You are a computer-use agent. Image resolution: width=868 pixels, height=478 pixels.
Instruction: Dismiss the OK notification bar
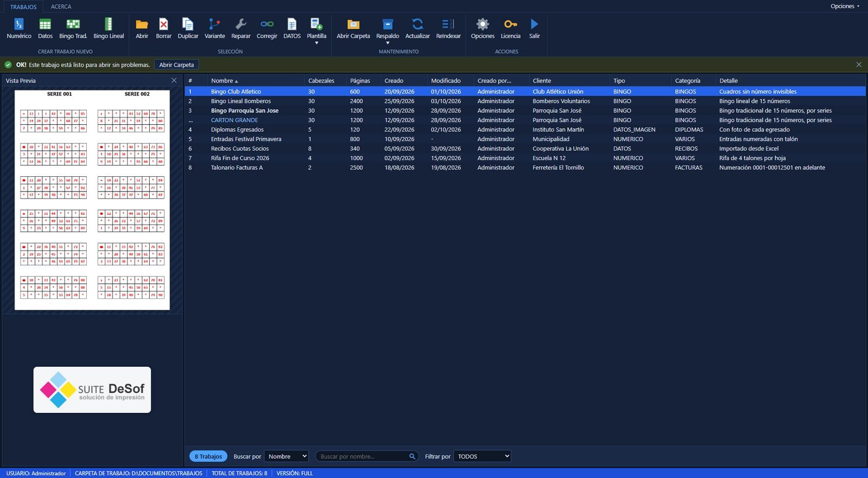pos(859,65)
